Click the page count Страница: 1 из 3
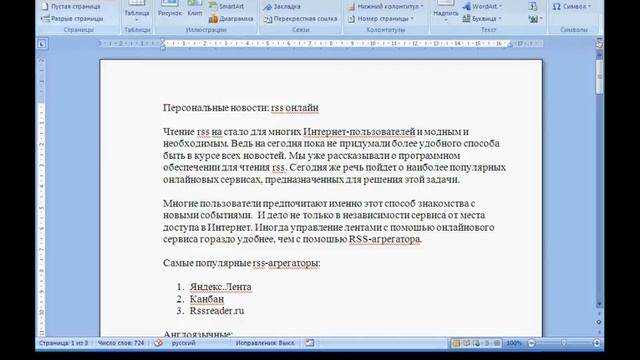This screenshot has height=360, width=640. tap(63, 343)
